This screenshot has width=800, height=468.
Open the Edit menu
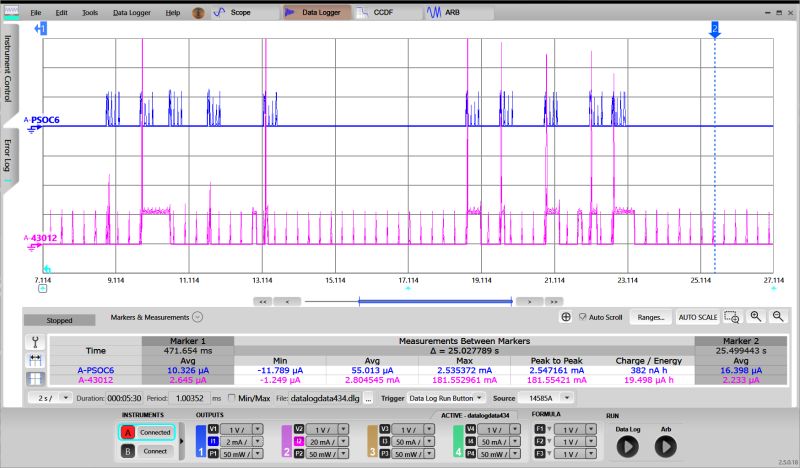point(61,13)
